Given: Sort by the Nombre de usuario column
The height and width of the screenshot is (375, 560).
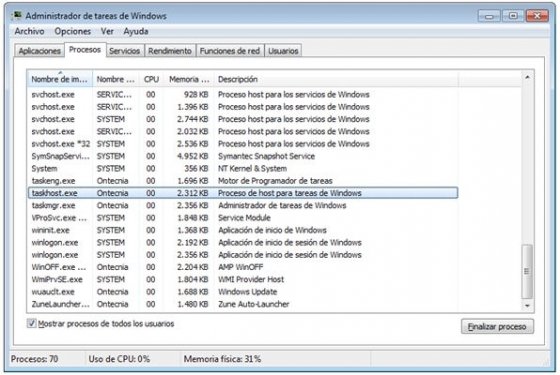Looking at the screenshot, I should click(115, 79).
